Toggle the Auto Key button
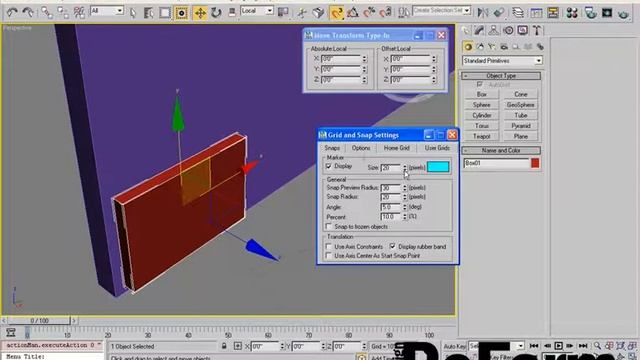Screen dimensions: 640x360 point(454,346)
